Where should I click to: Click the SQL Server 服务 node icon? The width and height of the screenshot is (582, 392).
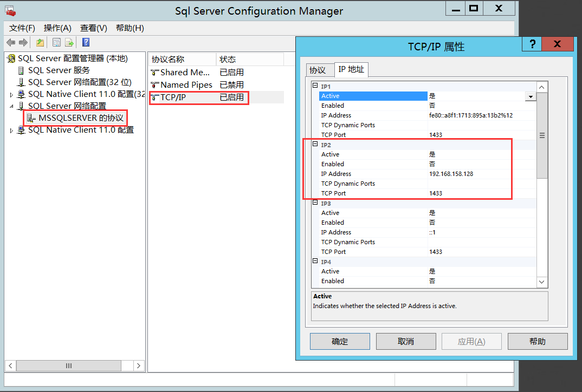[x=21, y=70]
